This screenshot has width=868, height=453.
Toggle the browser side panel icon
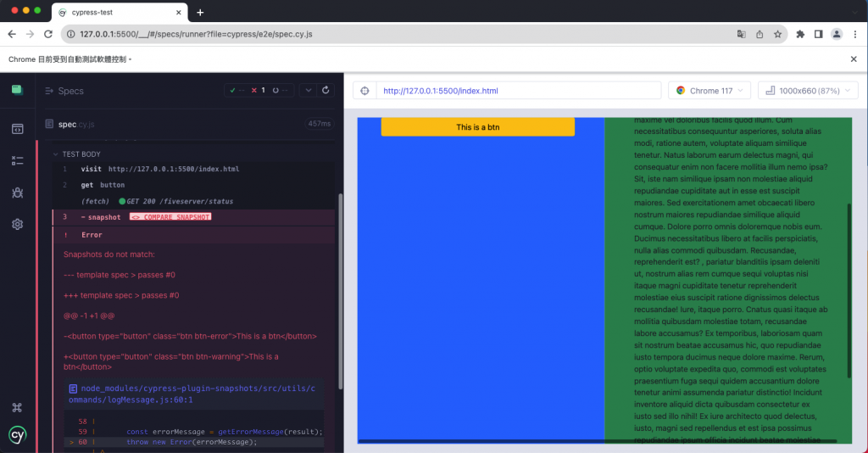click(x=818, y=34)
